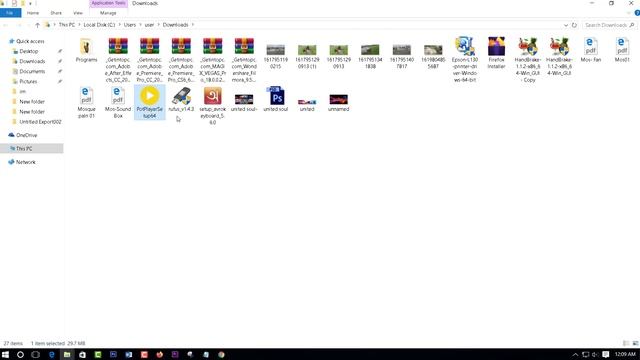The image size is (640, 360).
Task: Show hidden system tray icons
Action: pyautogui.click(x=575, y=355)
